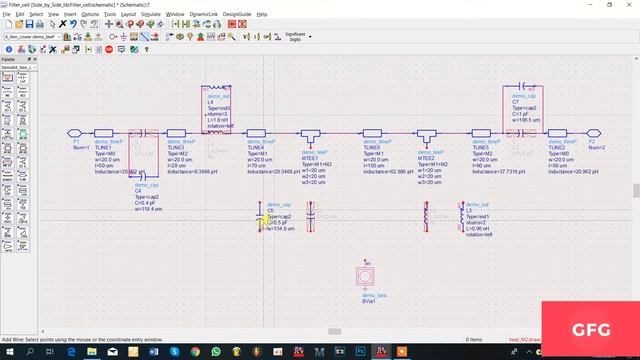
Task: Pick first palette component icon
Action: tap(7, 78)
